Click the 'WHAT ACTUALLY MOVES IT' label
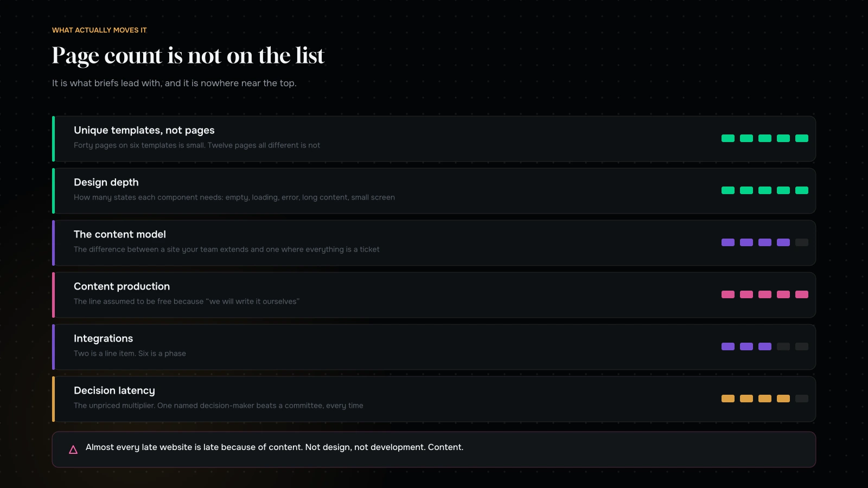This screenshot has width=868, height=488. pyautogui.click(x=99, y=30)
